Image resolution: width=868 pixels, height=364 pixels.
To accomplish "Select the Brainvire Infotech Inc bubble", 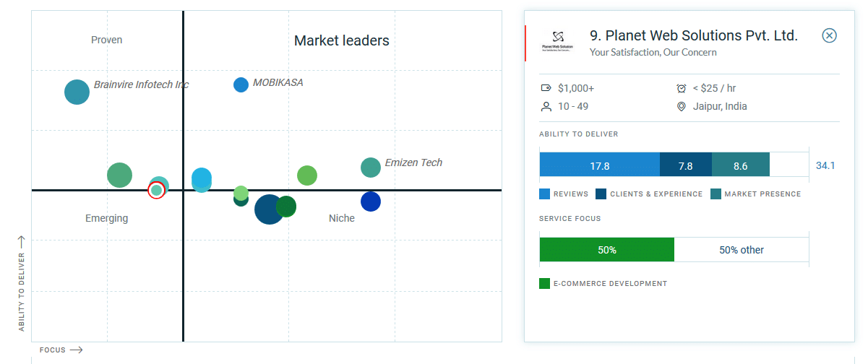I will click(77, 92).
